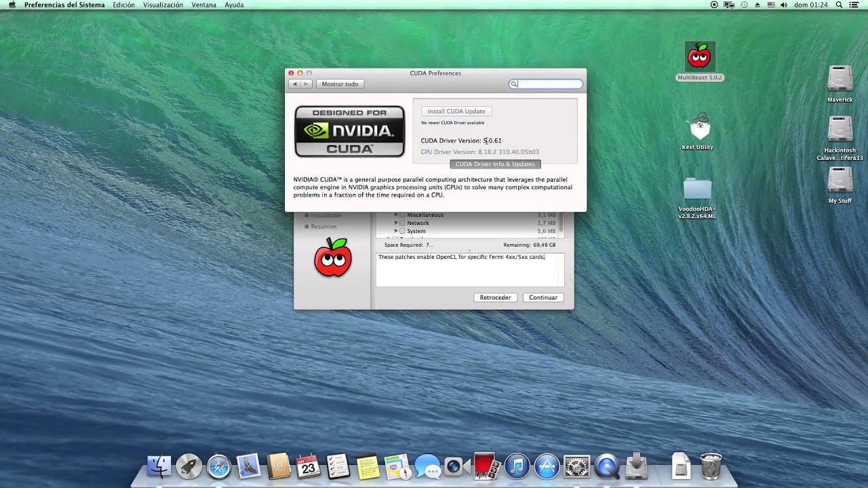This screenshot has height=488, width=868.
Task: Open Photo Booth red curtain icon
Action: click(487, 466)
